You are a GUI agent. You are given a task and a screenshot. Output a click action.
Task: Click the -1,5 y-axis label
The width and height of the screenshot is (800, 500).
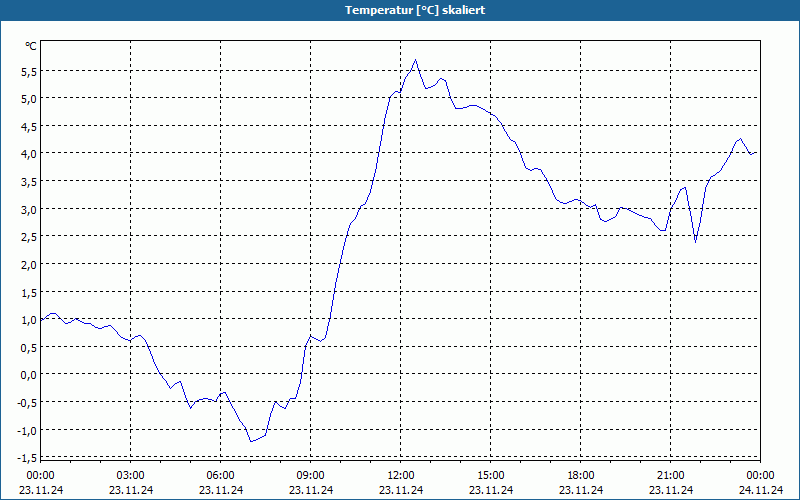[x=27, y=458]
